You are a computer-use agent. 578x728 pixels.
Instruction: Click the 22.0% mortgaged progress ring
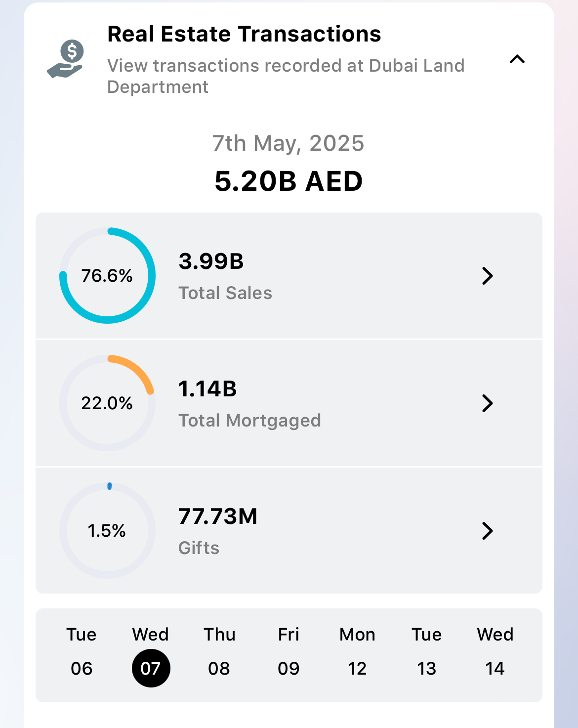(107, 403)
